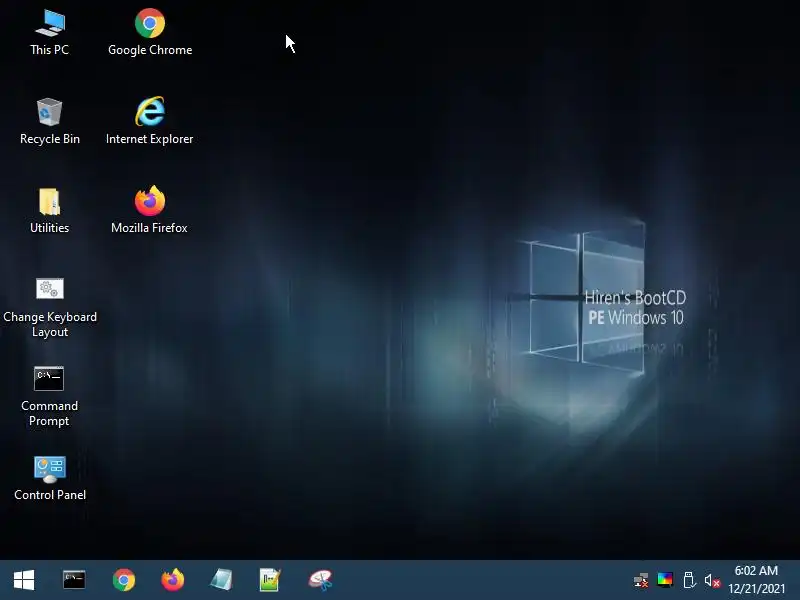Screen dimensions: 800x600
Task: Click the USB safely remove tray icon
Action: pos(689,580)
